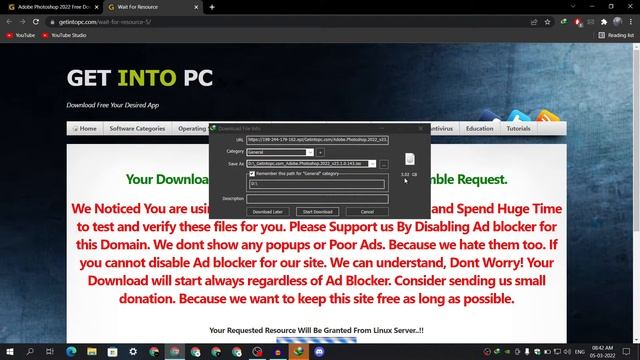Open Chrome three-dot menu

631,22
